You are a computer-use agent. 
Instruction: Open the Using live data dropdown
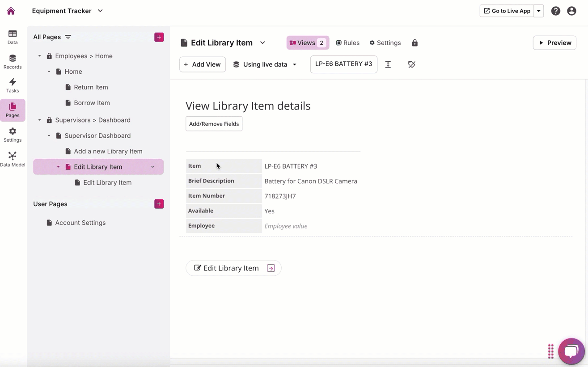[x=265, y=64]
